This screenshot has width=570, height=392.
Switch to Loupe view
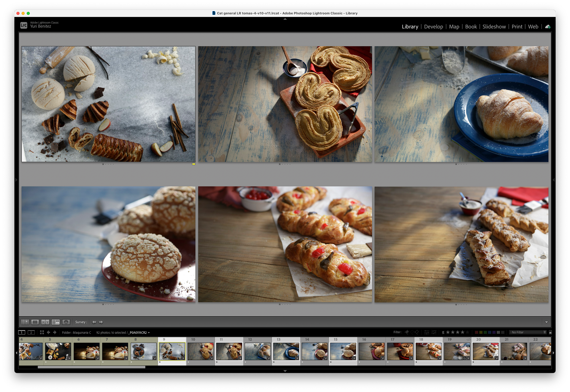(35, 322)
